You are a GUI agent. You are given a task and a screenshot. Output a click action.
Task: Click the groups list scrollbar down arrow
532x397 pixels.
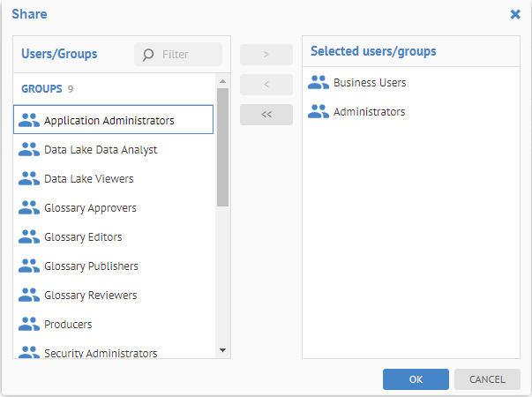pyautogui.click(x=222, y=350)
